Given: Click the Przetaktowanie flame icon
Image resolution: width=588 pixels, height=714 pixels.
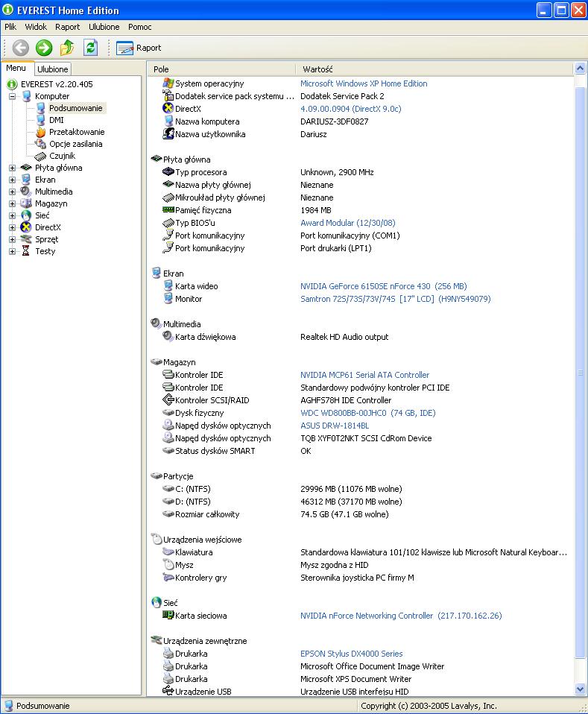Looking at the screenshot, I should tap(40, 132).
